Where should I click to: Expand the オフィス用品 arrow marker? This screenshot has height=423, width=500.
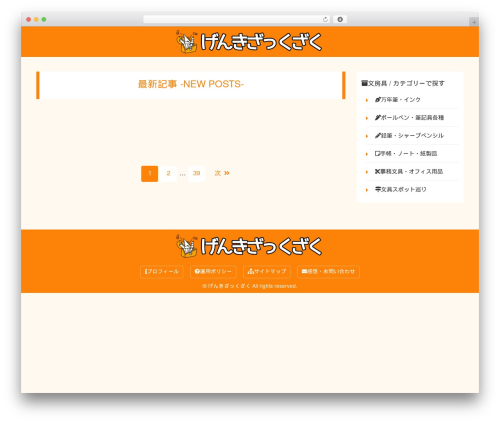(x=367, y=172)
